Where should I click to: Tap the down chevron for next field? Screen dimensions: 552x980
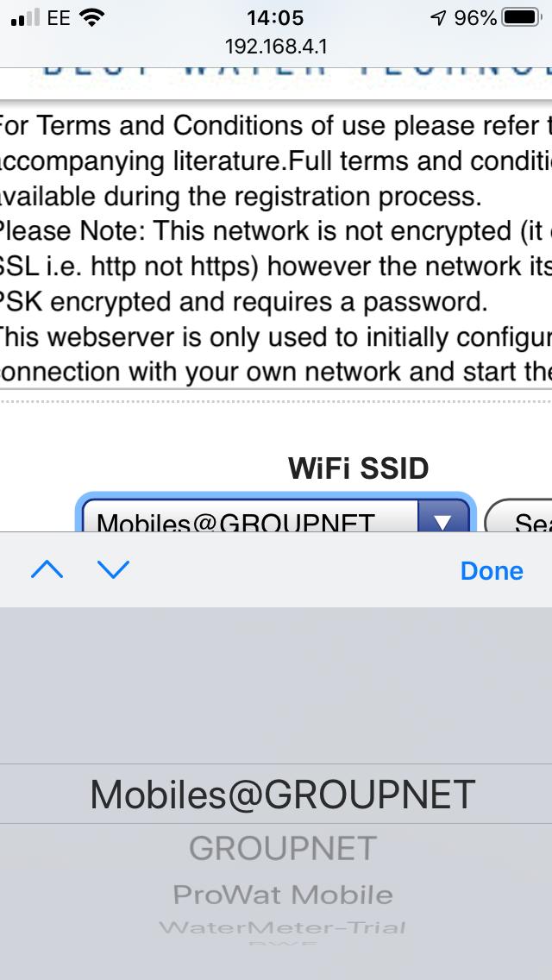[113, 569]
